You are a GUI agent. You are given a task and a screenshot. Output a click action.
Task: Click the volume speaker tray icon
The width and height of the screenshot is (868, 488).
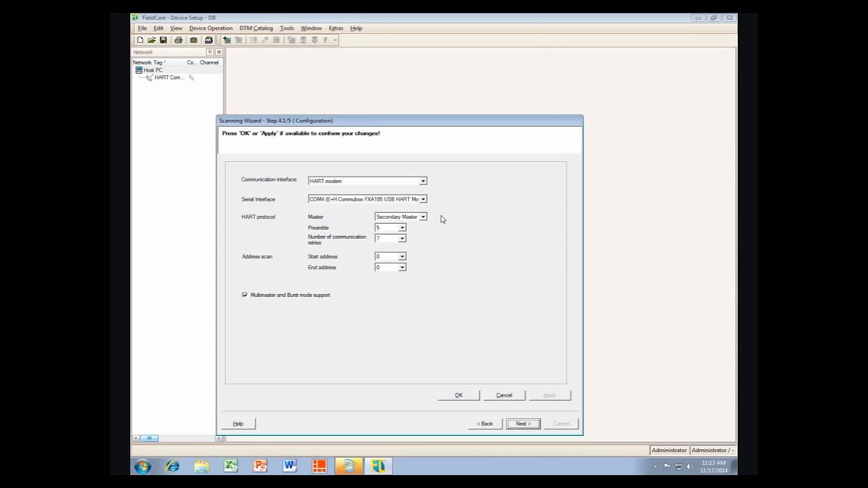(x=690, y=466)
